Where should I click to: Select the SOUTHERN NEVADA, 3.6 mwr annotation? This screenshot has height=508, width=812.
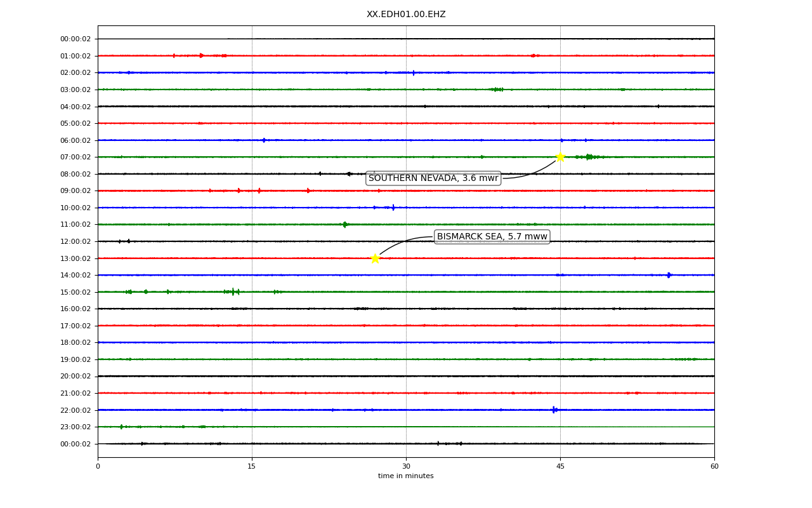coord(433,178)
